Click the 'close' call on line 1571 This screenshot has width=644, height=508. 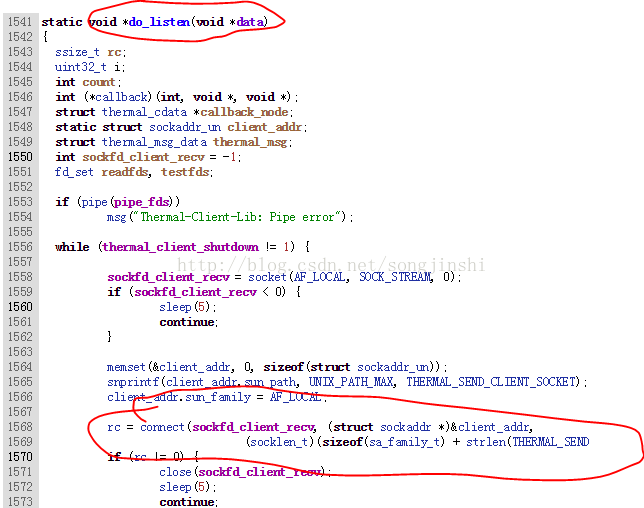tap(175, 472)
